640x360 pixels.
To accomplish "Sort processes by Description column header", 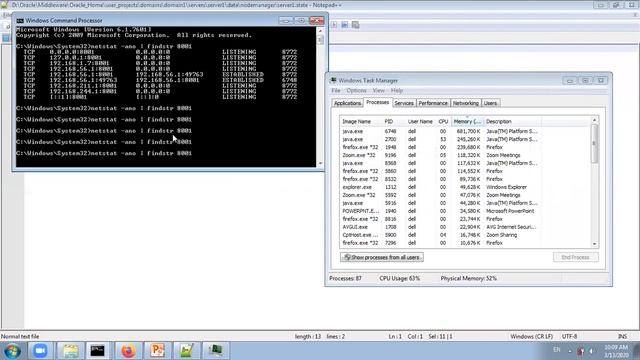I will tap(512, 122).
